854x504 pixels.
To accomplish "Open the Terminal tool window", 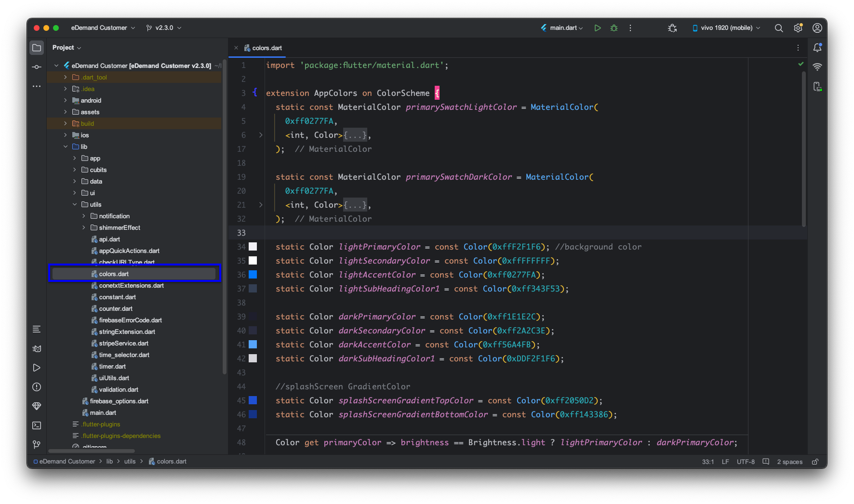I will click(x=37, y=425).
